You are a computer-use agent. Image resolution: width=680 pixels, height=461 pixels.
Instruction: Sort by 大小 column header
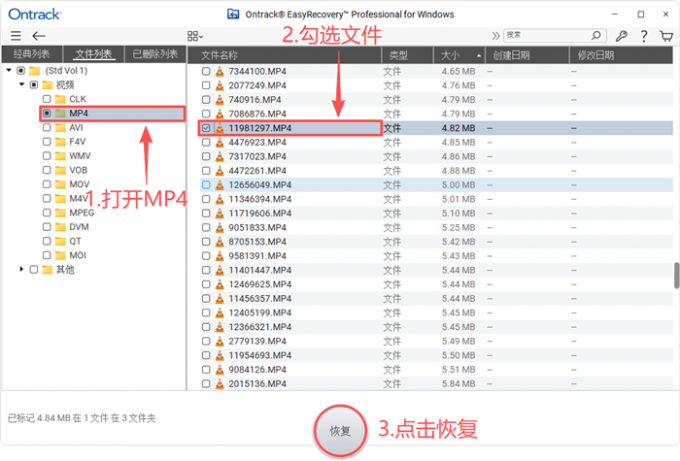coord(459,55)
